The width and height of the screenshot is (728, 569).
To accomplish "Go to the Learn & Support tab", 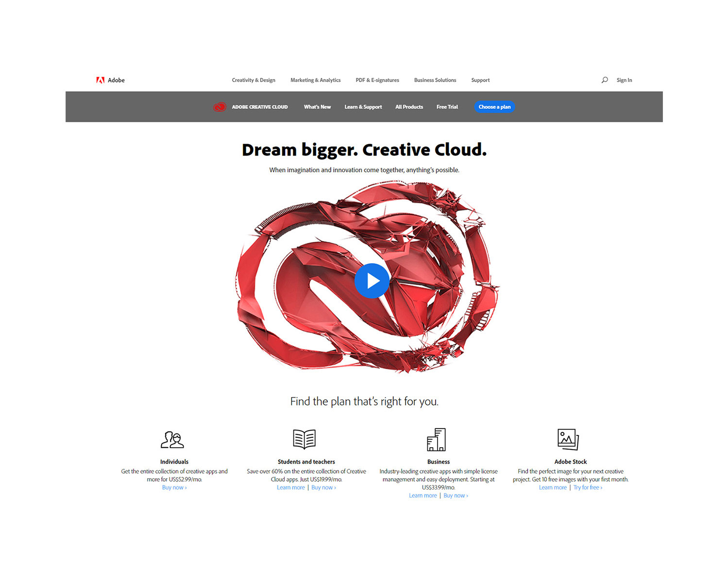I will pos(363,107).
